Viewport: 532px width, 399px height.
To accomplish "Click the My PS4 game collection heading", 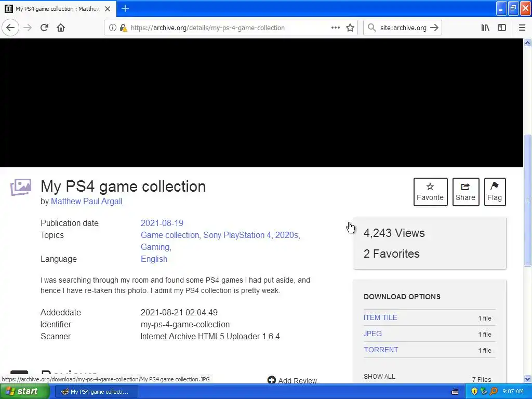I will point(123,187).
